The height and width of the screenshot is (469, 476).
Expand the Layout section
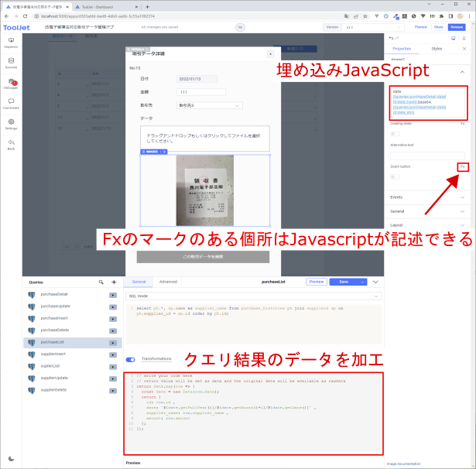point(427,225)
